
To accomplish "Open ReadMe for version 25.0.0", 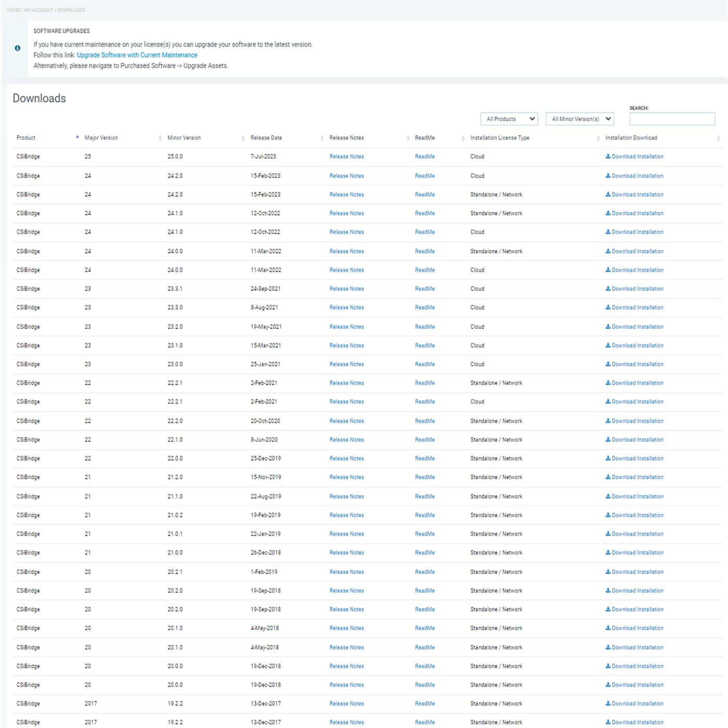I will [425, 156].
